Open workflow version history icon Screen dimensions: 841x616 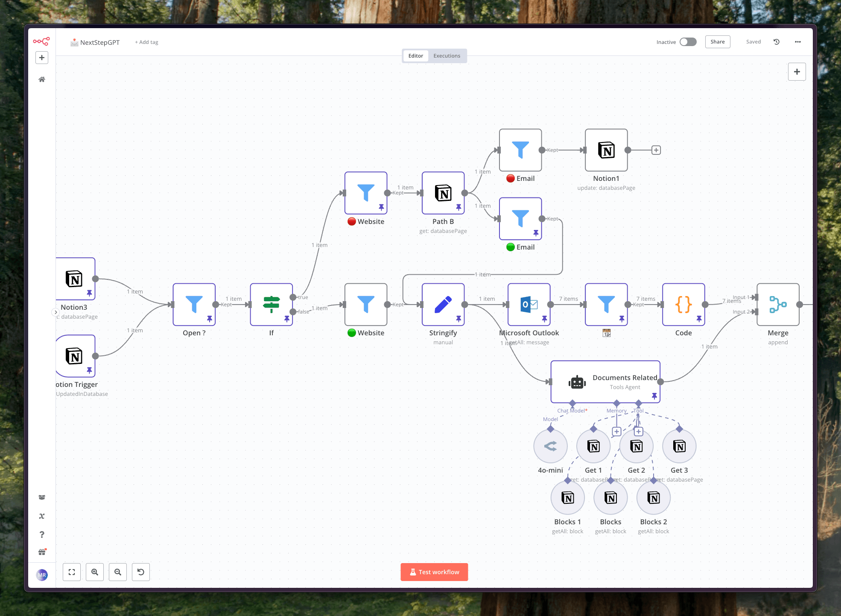(x=777, y=42)
